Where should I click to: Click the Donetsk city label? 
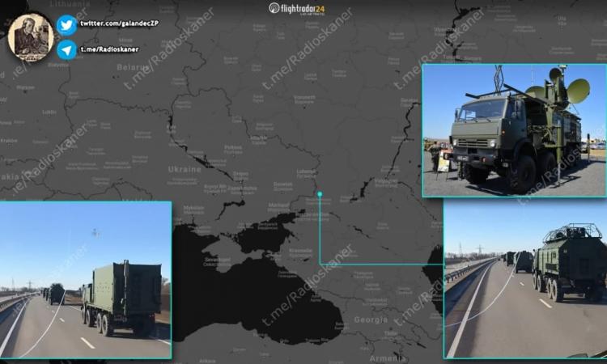tap(282, 184)
